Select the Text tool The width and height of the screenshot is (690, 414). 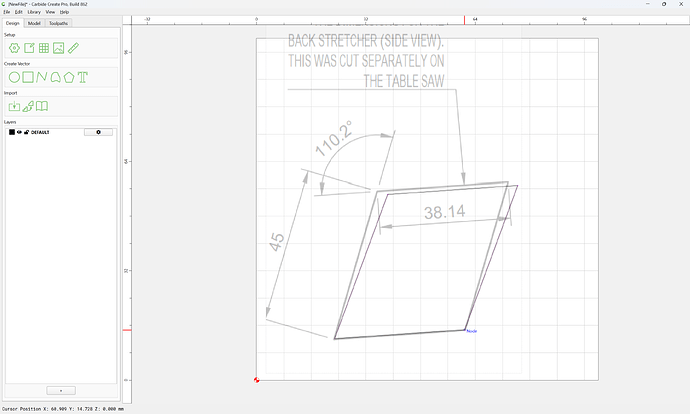tap(83, 77)
